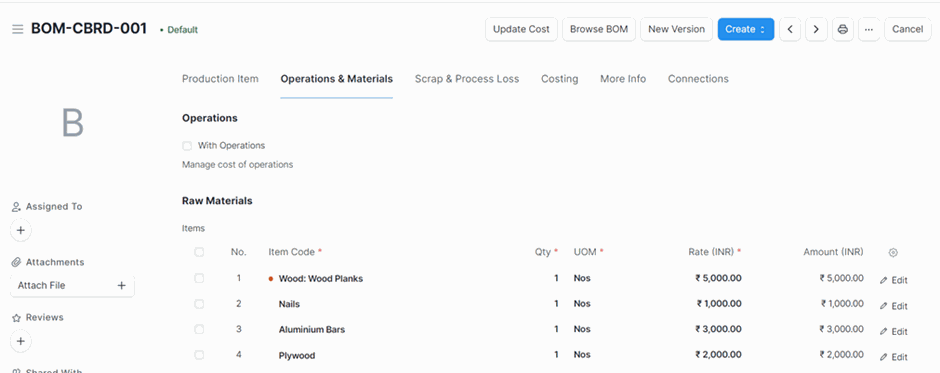Click rate ₹ 5,000.00 for Wood Planks
The height and width of the screenshot is (373, 940).
[x=718, y=278]
